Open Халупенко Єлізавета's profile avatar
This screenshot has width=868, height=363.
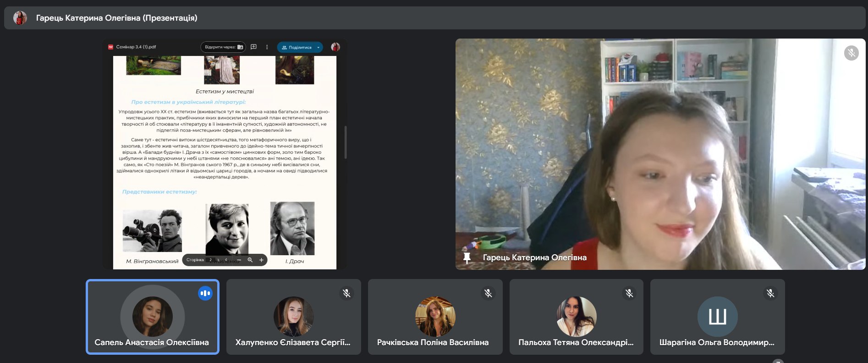(x=293, y=316)
